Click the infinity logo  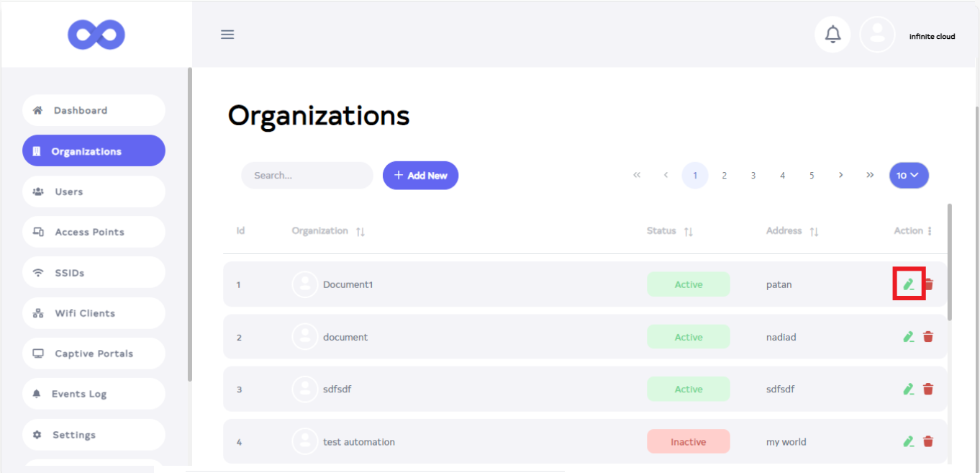click(96, 35)
